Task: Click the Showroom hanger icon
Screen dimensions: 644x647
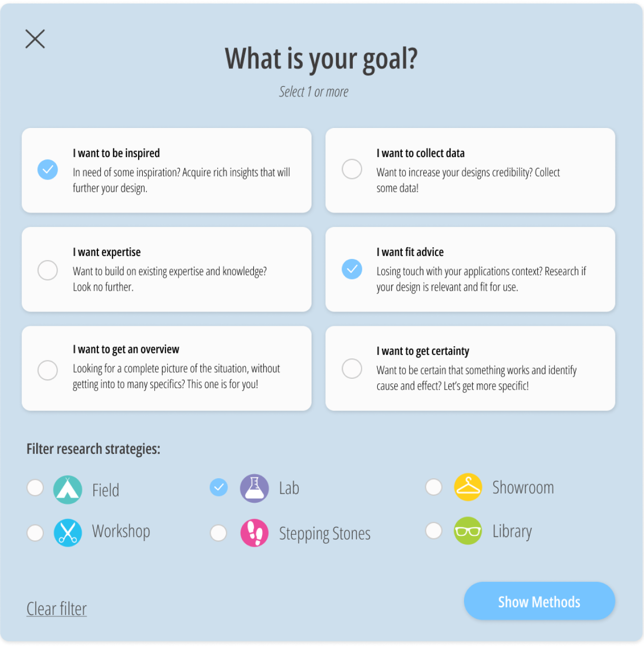Action: coord(468,487)
